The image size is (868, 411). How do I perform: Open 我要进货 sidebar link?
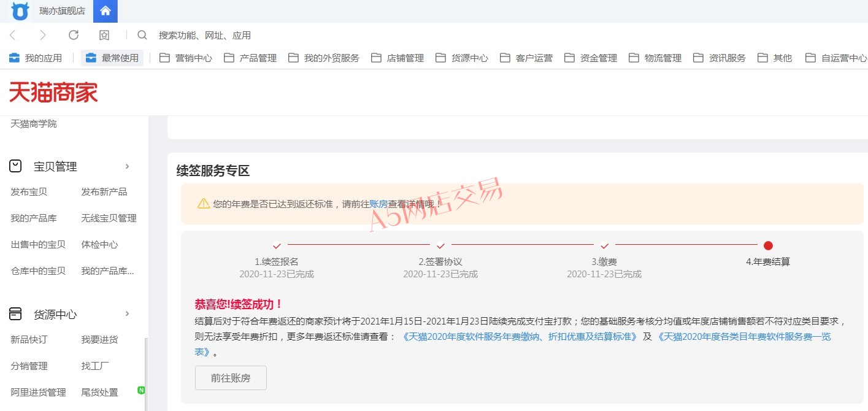coord(99,340)
